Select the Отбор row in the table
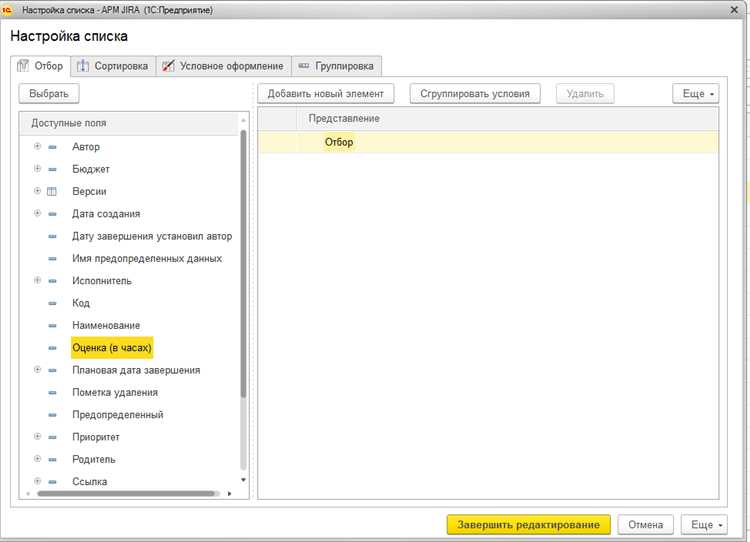The height and width of the screenshot is (542, 750). tap(488, 142)
